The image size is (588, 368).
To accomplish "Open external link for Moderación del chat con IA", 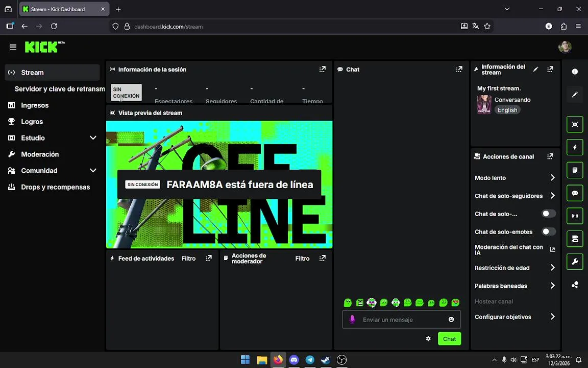I will (x=552, y=250).
